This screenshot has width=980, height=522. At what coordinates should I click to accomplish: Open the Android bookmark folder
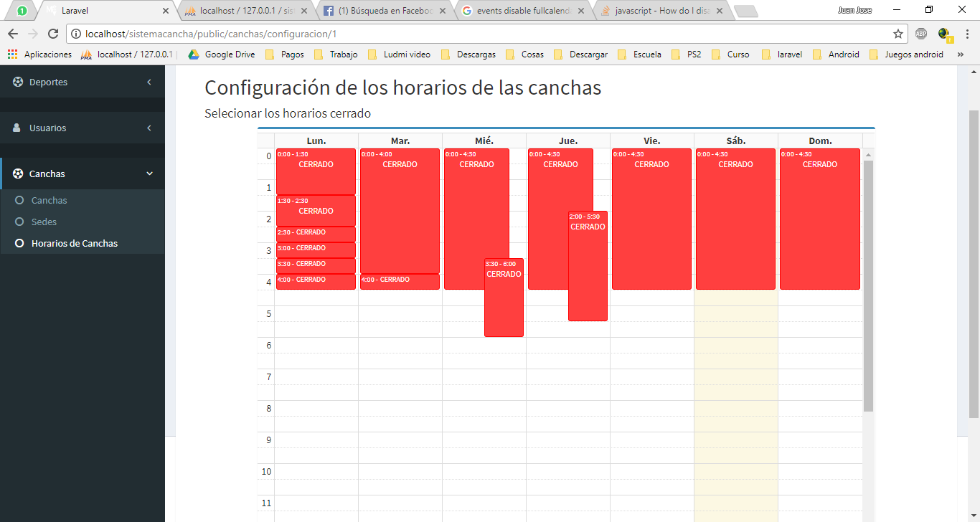(x=836, y=54)
